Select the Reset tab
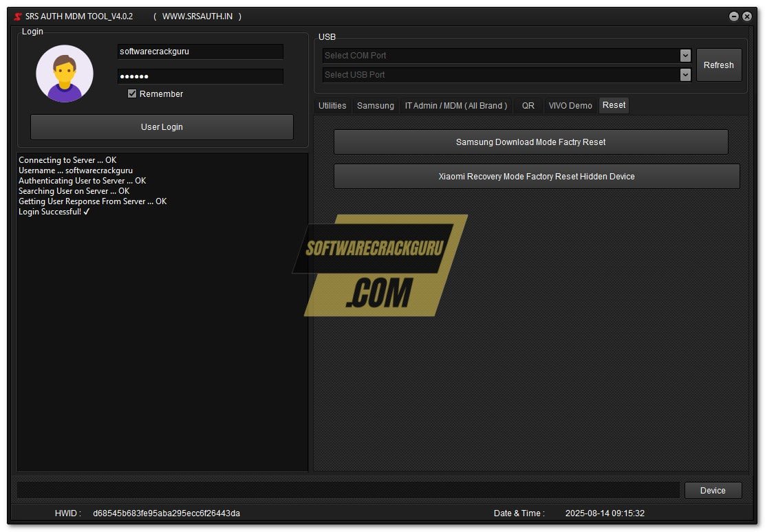Image resolution: width=765 pixels, height=532 pixels. click(613, 105)
